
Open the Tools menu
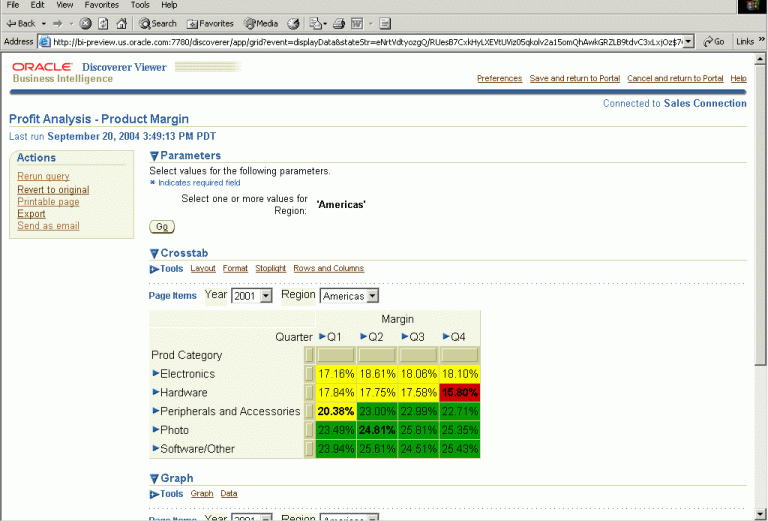140,5
